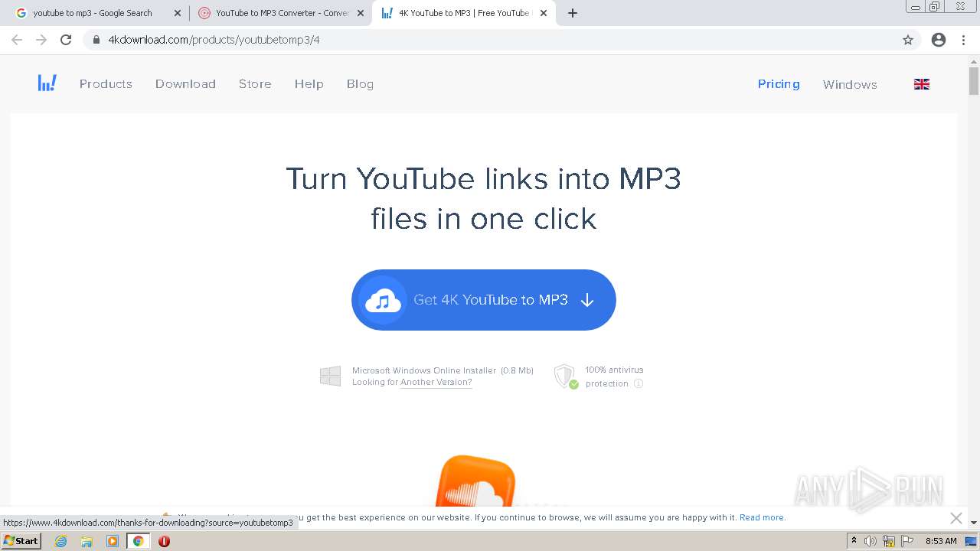
Task: Open the Read more cookie link
Action: pos(763,517)
